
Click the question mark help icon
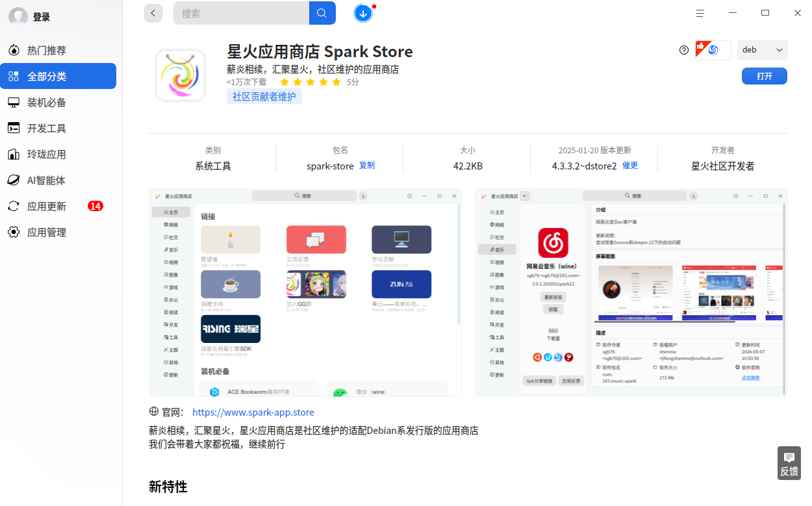(x=683, y=50)
